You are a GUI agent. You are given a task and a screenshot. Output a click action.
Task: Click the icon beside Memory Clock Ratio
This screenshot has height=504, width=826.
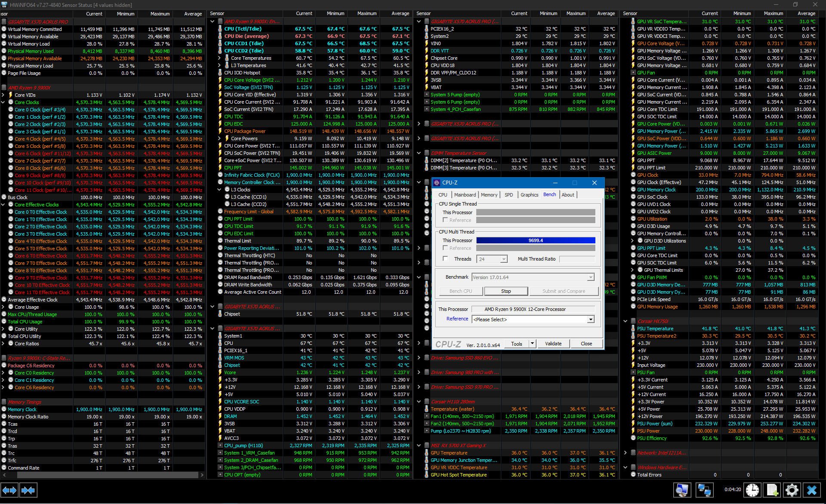(4, 417)
